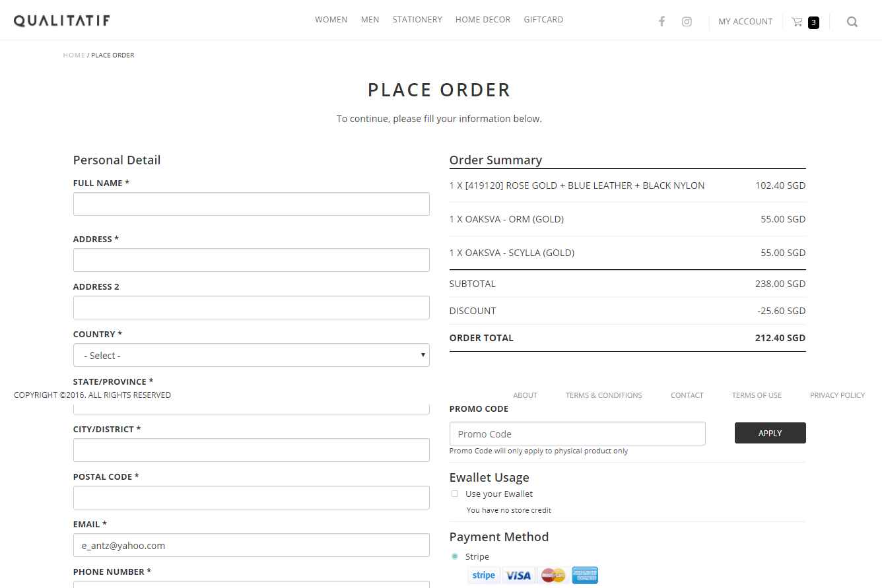
Task: Focus the Promo Code text field
Action: [x=578, y=434]
